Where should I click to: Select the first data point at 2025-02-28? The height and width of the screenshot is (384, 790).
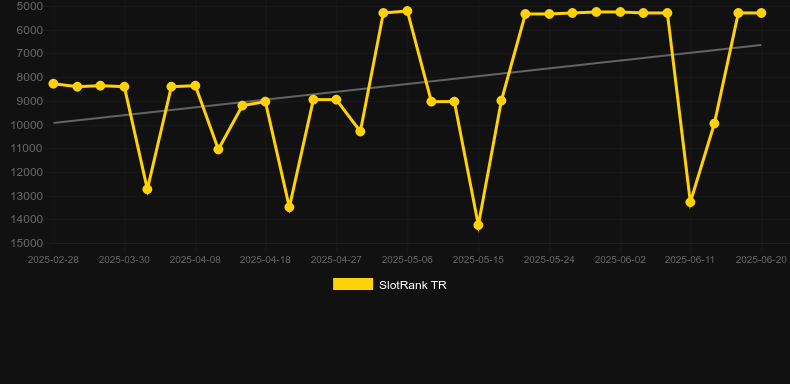53,84
